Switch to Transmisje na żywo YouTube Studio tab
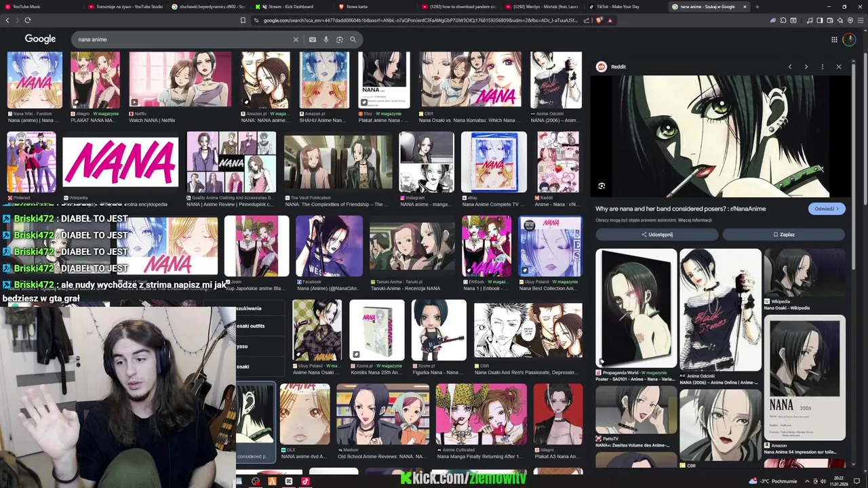The width and height of the screenshot is (868, 488). tap(125, 7)
